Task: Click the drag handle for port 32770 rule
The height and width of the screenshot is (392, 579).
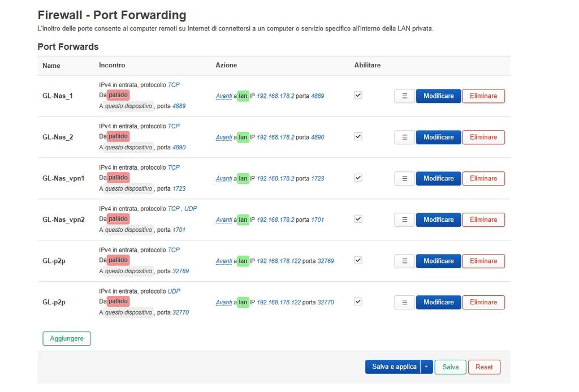Action: pos(404,303)
